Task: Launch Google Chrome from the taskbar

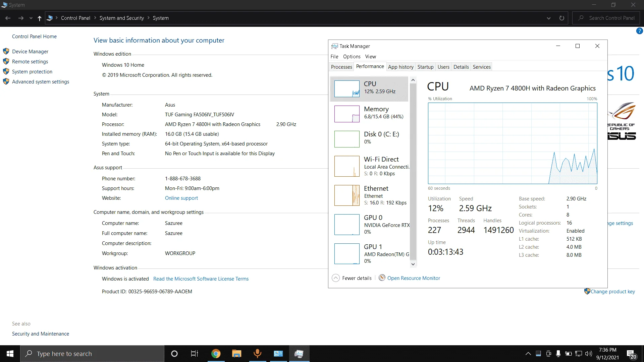Action: 216,354
